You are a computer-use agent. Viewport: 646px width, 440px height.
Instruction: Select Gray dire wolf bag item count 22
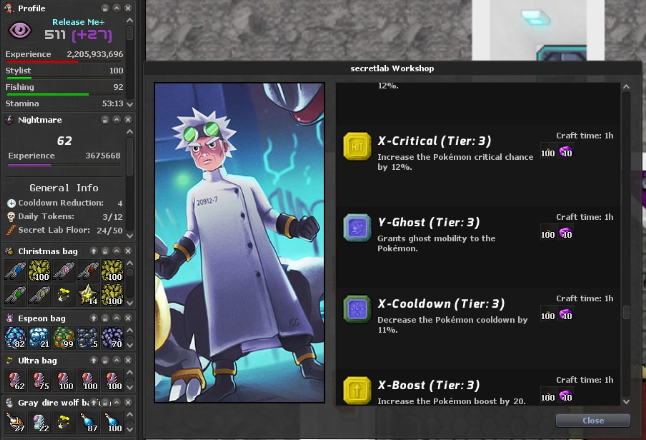point(40,422)
